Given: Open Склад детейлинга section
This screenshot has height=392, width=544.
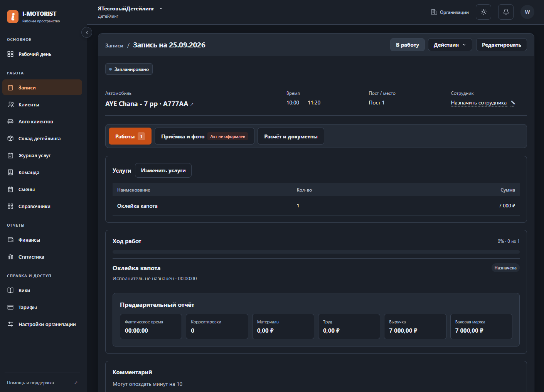Looking at the screenshot, I should coord(42,138).
